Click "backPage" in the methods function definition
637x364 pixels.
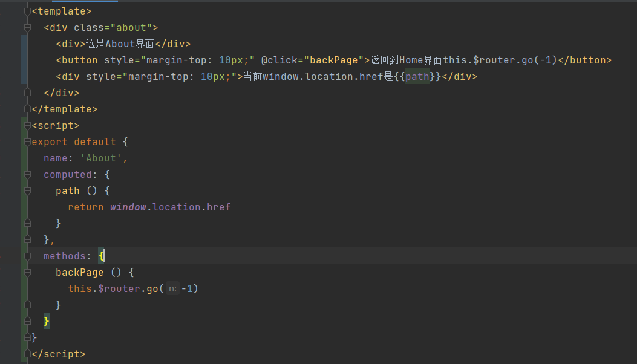[80, 272]
